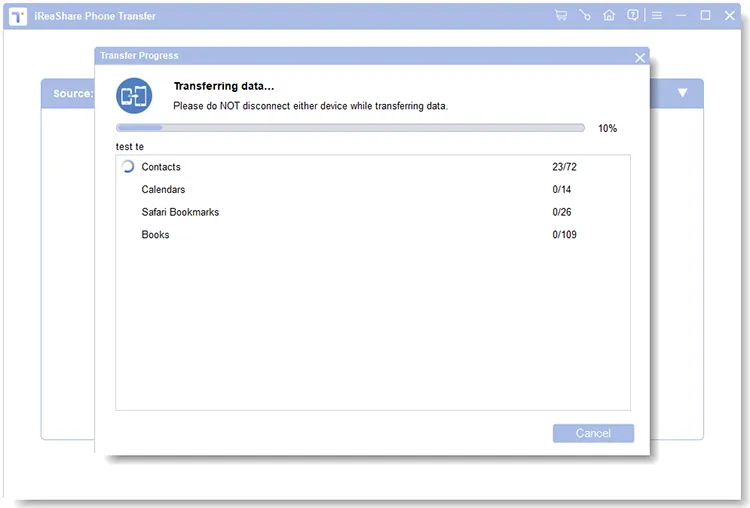Close the iReaShare Phone Transfer window
This screenshot has width=750, height=508.
[x=729, y=15]
